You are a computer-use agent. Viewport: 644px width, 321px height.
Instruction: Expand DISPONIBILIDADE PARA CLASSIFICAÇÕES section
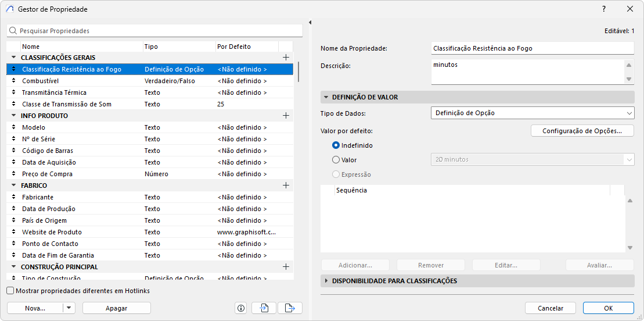coord(326,281)
